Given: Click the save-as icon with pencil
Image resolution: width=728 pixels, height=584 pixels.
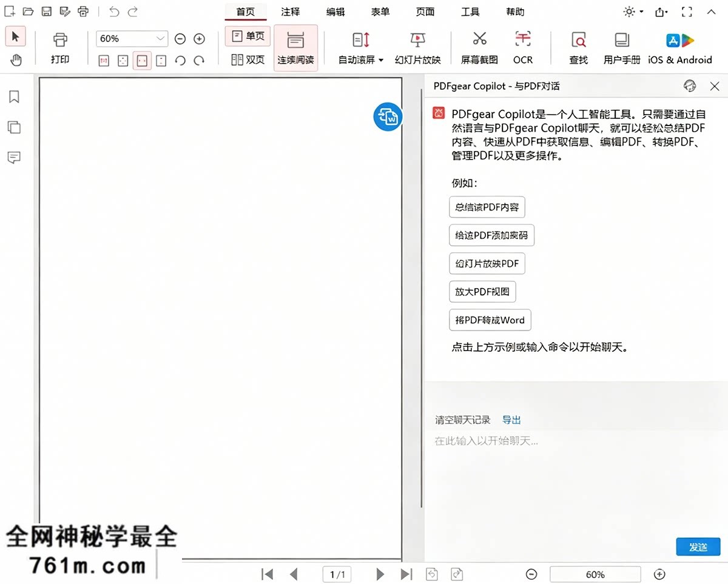Looking at the screenshot, I should (x=64, y=12).
